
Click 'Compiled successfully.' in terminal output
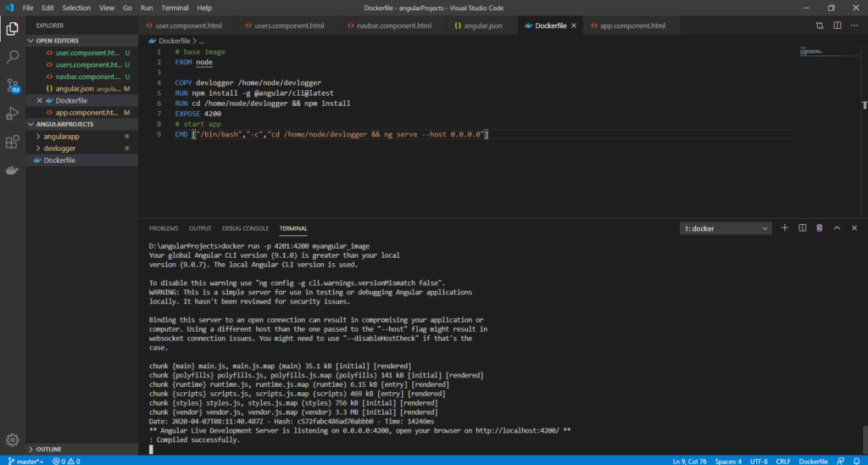coord(198,440)
